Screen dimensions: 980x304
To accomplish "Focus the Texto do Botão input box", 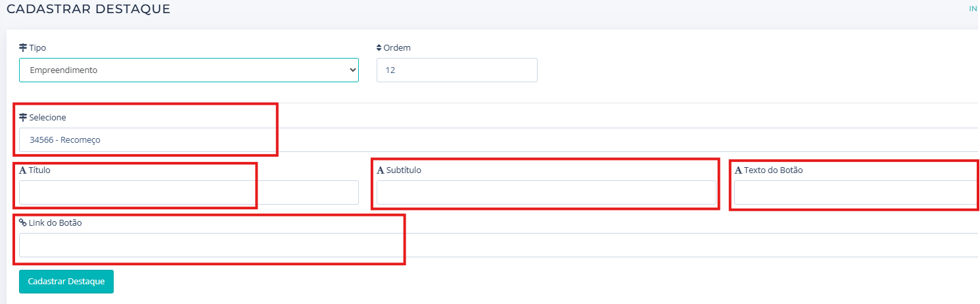I will coord(854,192).
